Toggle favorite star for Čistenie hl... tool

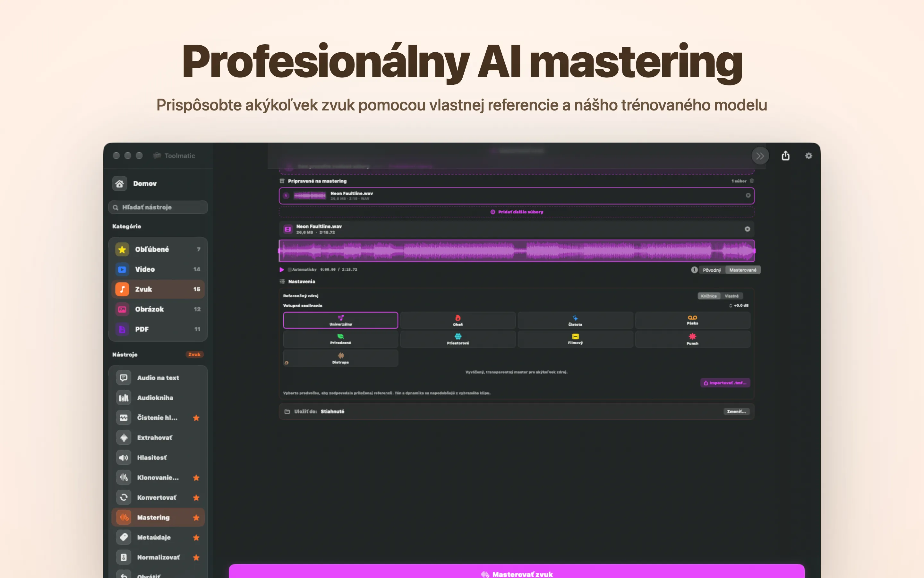pyautogui.click(x=196, y=418)
